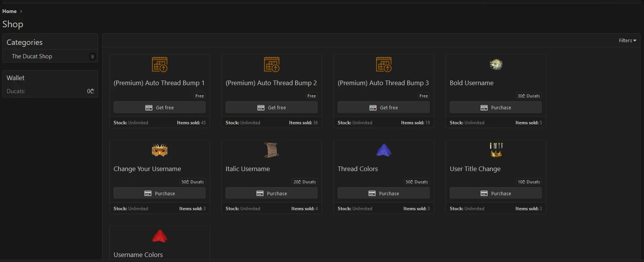Get free Auto Thread Bump 3
This screenshot has width=644, height=262.
click(384, 108)
